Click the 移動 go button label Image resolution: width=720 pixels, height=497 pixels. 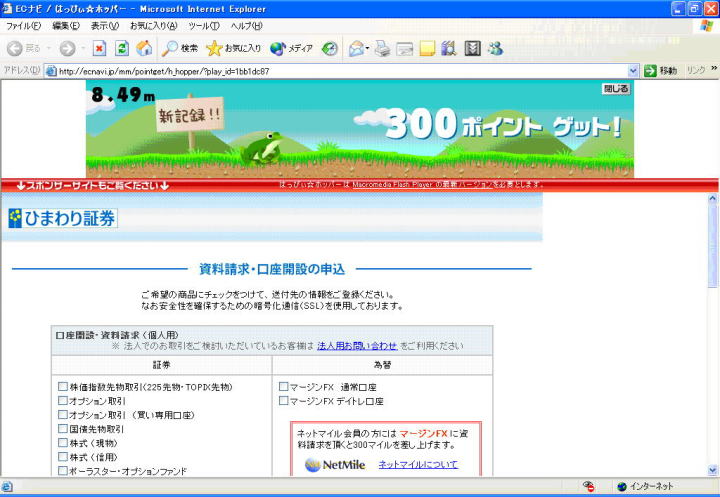pos(669,71)
